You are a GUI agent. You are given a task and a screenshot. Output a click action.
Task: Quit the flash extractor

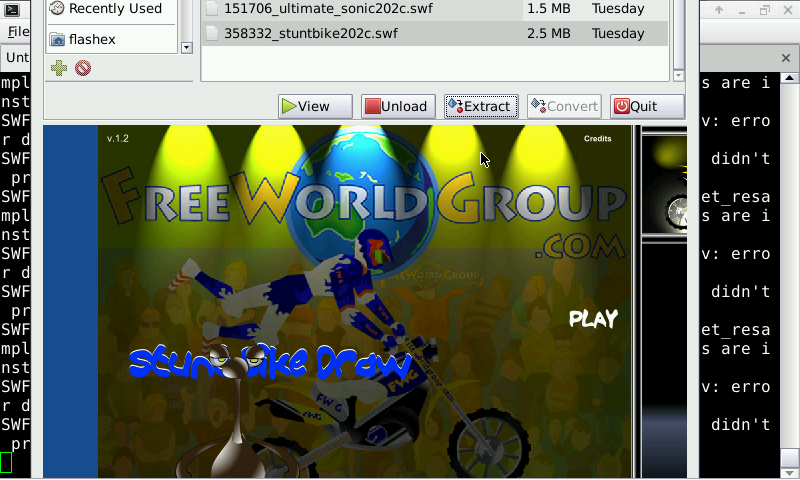click(x=647, y=106)
